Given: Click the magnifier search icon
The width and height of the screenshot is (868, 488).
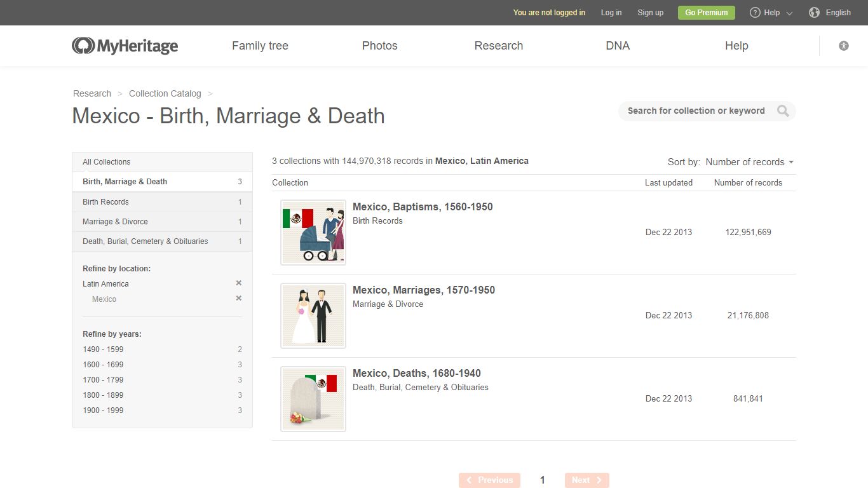Looking at the screenshot, I should pyautogui.click(x=783, y=111).
